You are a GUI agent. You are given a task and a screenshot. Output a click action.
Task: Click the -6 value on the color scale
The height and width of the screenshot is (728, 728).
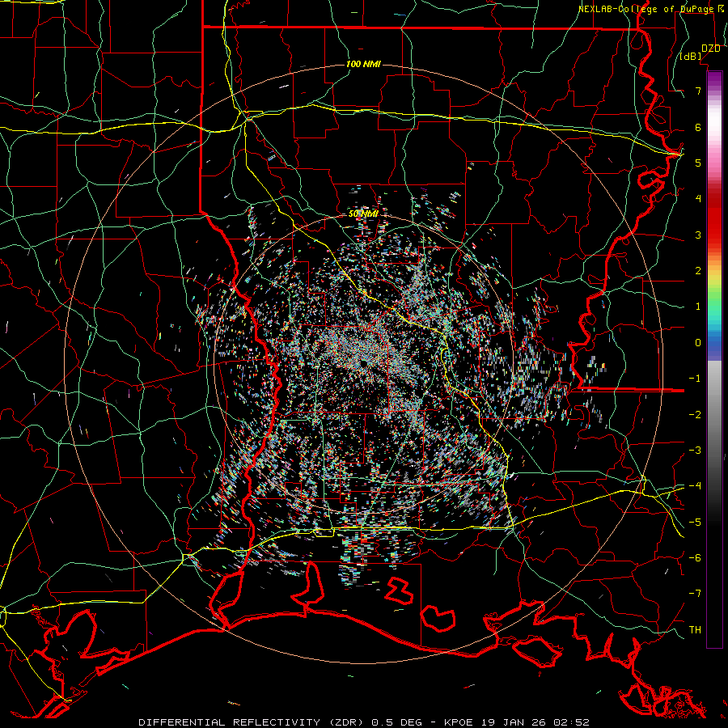tap(695, 558)
